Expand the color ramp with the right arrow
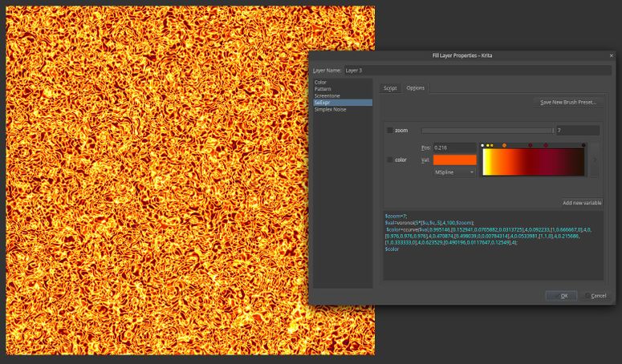Viewport: 622px width, 364px height. click(594, 160)
